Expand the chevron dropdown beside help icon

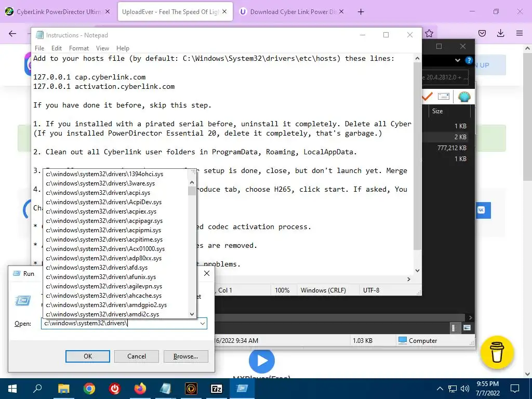(458, 60)
